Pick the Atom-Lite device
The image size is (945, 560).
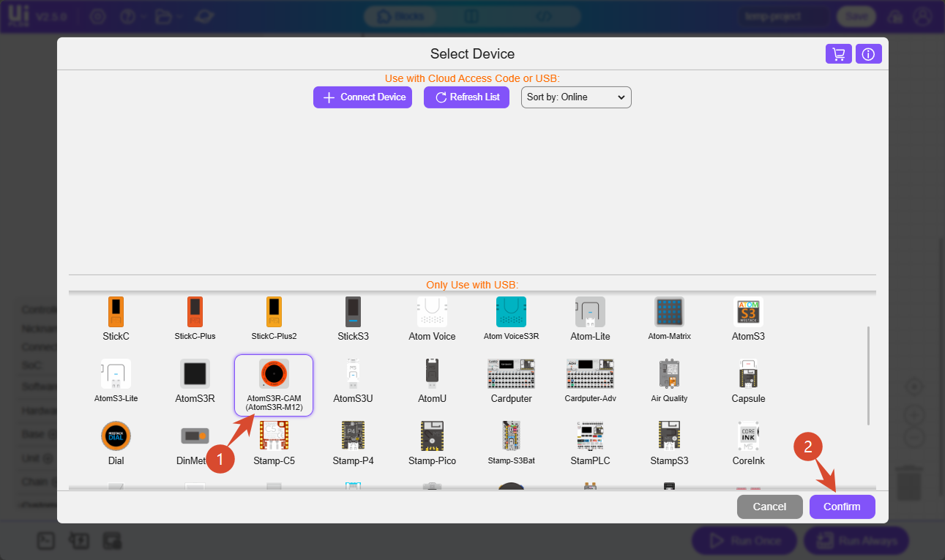590,312
